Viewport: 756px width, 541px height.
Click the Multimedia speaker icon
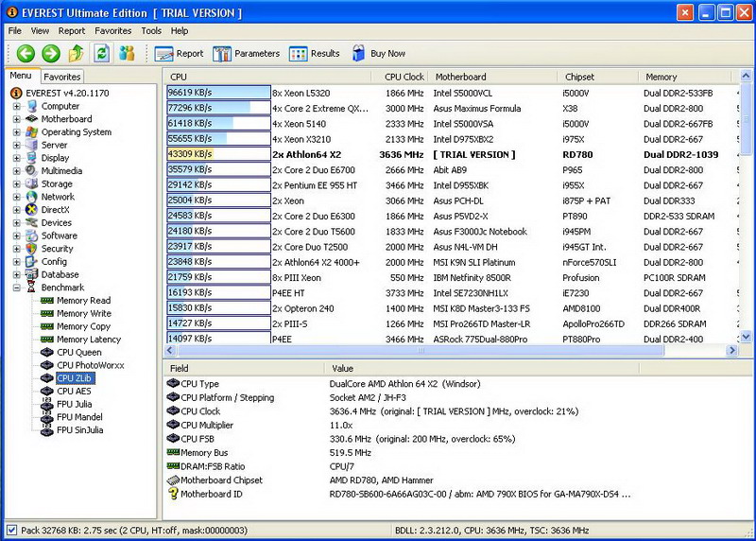tap(32, 171)
